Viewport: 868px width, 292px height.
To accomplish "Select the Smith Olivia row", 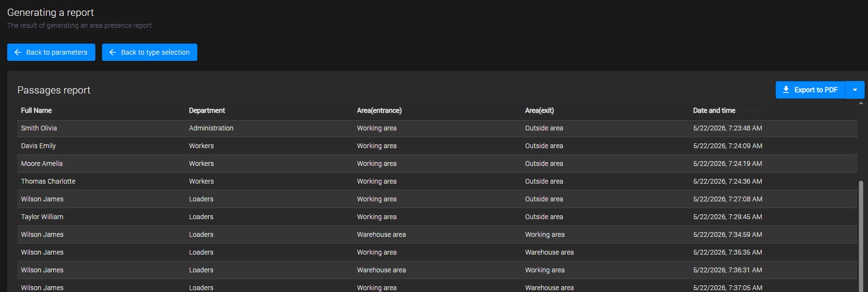I will pos(437,128).
